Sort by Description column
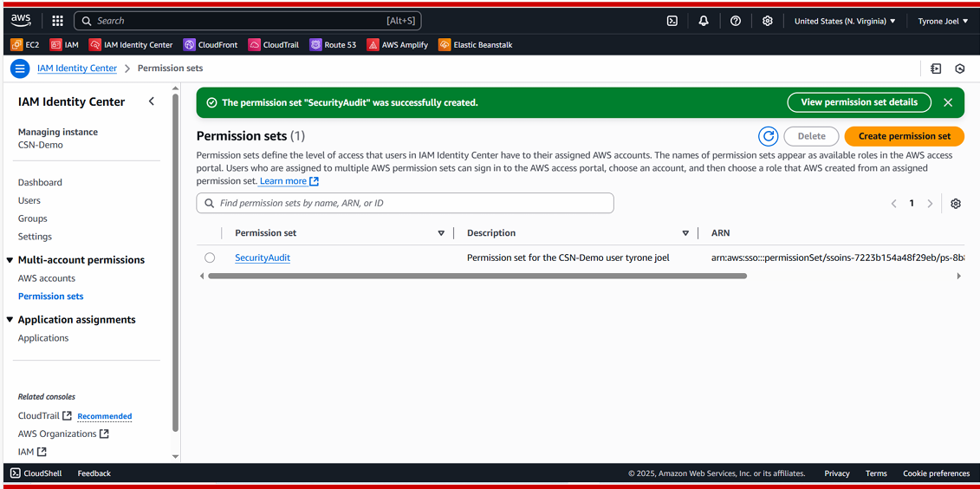Screen dimensions: 980x489 pos(685,233)
